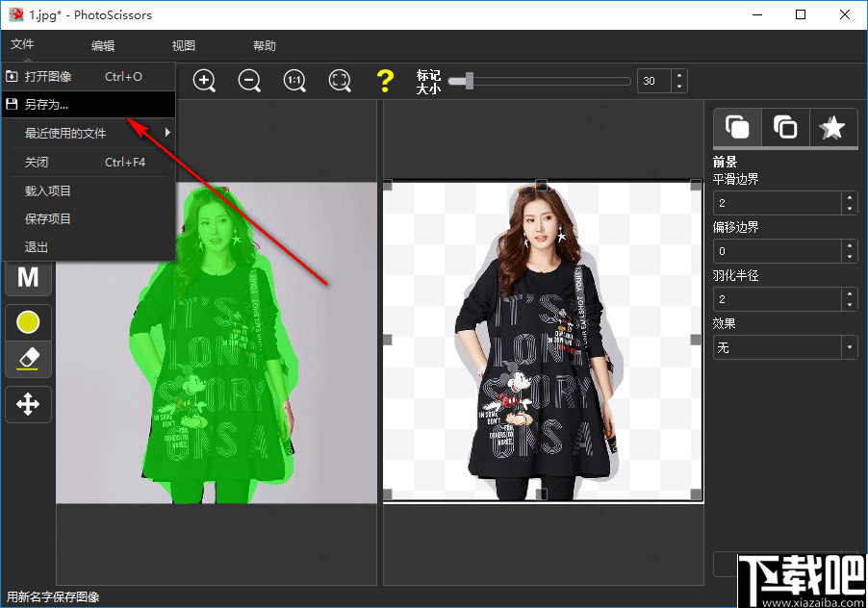Minimize the PhotoScissors window
868x608 pixels.
pos(757,15)
